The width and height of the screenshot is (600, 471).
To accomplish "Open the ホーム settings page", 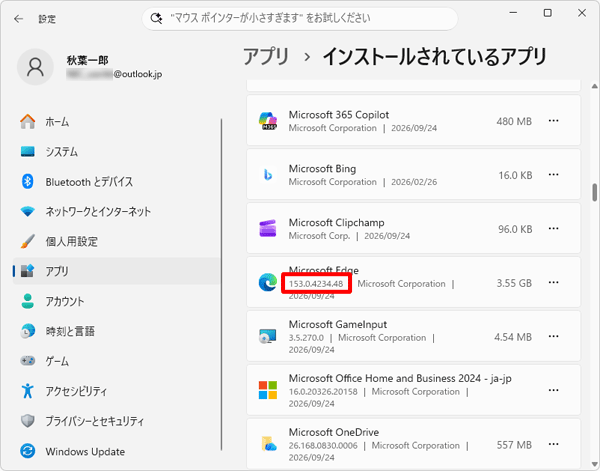I will [117, 122].
